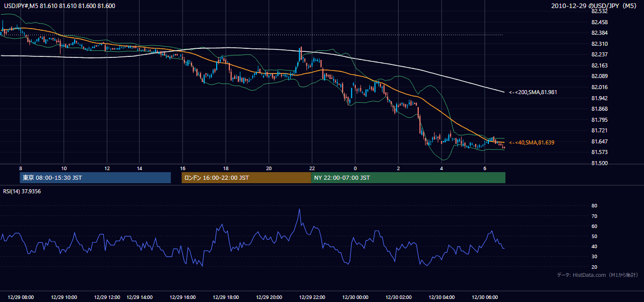Click the 12/29 22:00 date label
This screenshot has height=302, width=644.
point(312,297)
